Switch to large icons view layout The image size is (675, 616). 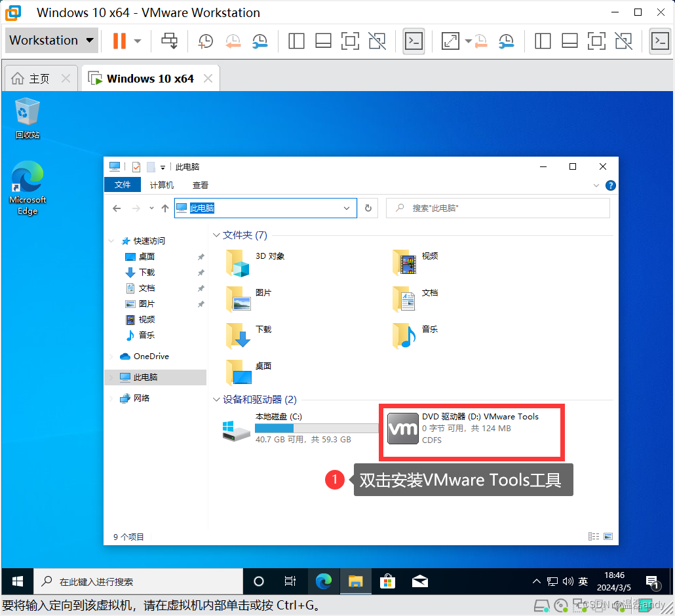coord(608,537)
